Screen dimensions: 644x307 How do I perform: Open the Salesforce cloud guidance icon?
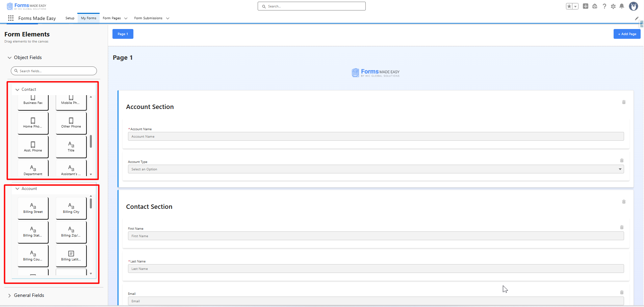point(595,6)
